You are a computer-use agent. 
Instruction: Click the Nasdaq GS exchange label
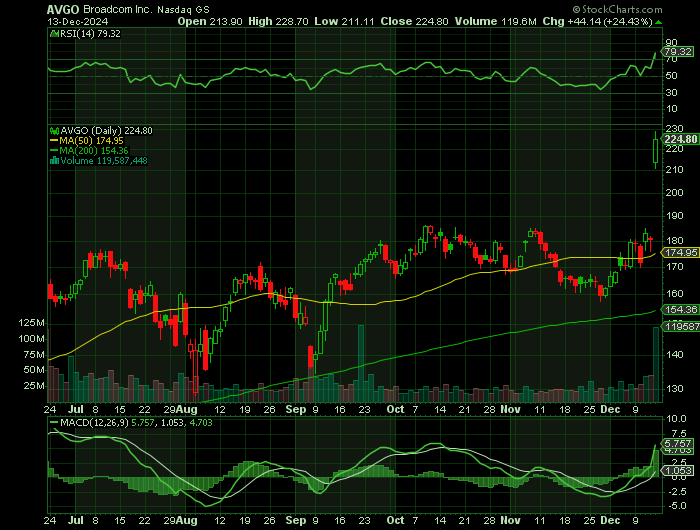tap(183, 9)
